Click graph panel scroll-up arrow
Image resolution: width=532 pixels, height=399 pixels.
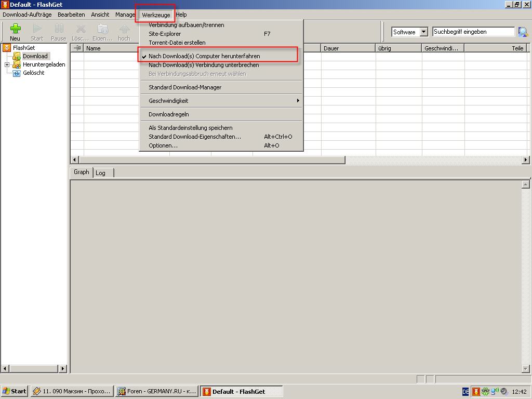(526, 184)
